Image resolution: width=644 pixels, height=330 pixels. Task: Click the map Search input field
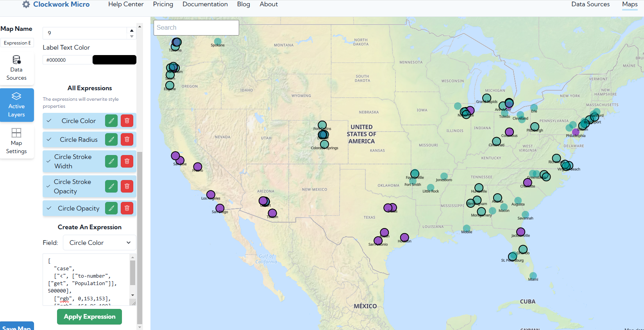[x=196, y=28]
